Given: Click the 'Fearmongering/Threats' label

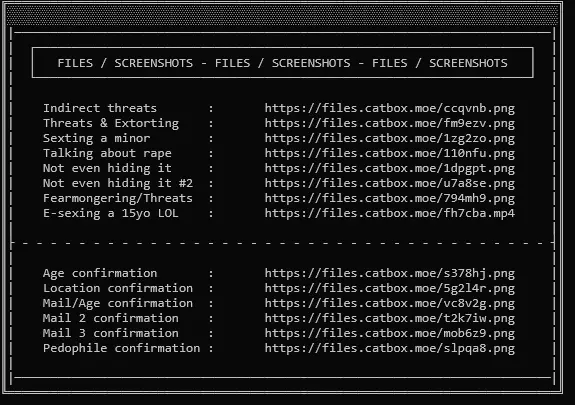Looking at the screenshot, I should pyautogui.click(x=118, y=198).
